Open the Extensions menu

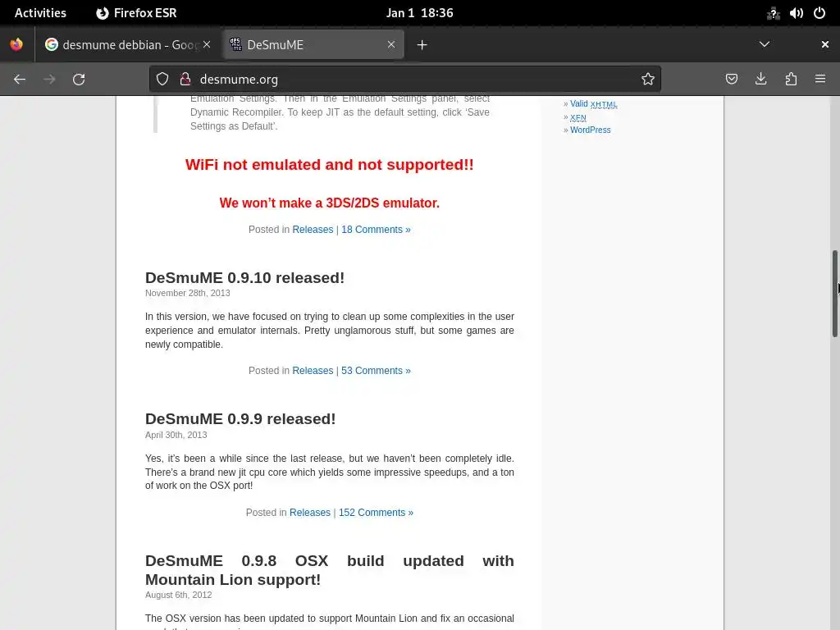(791, 80)
